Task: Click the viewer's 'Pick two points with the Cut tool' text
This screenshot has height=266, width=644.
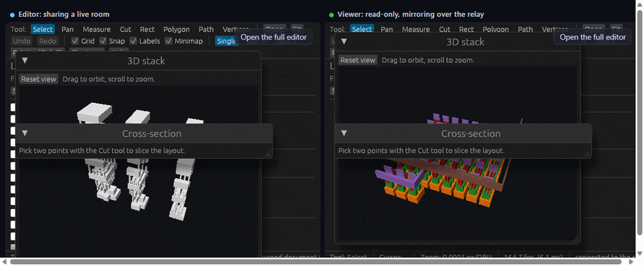Action: (x=421, y=151)
